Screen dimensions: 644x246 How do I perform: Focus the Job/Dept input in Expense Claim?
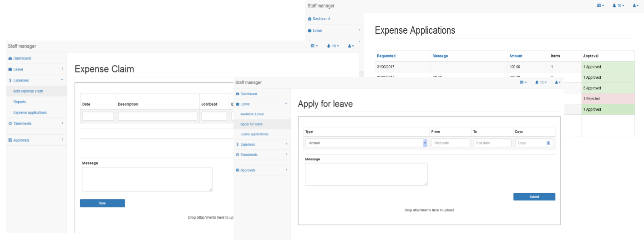[x=214, y=116]
